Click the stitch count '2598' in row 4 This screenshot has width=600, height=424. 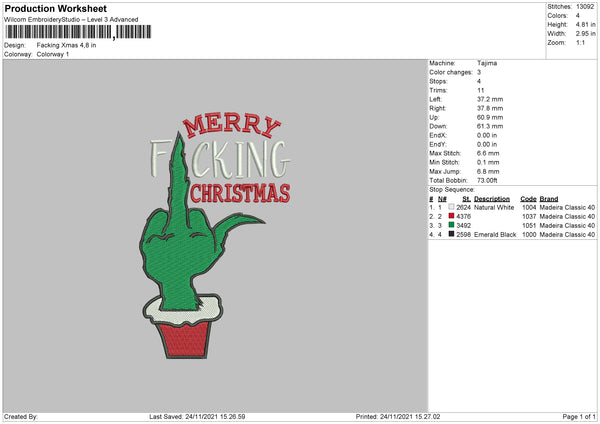coord(463,235)
